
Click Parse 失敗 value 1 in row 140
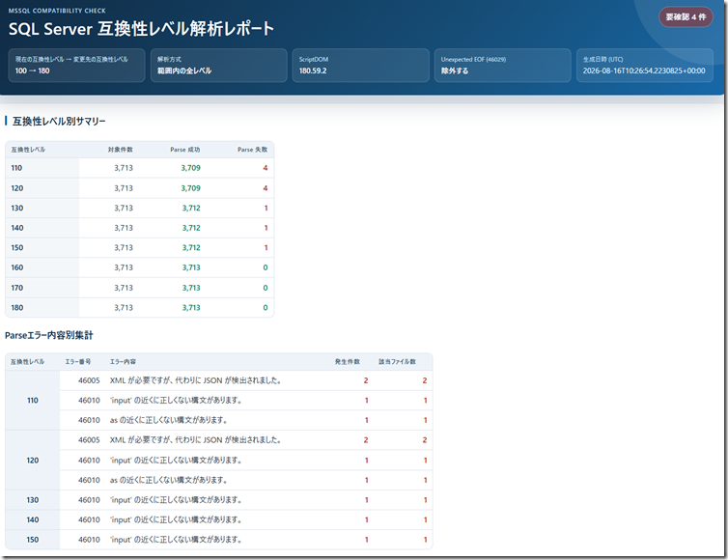[266, 228]
